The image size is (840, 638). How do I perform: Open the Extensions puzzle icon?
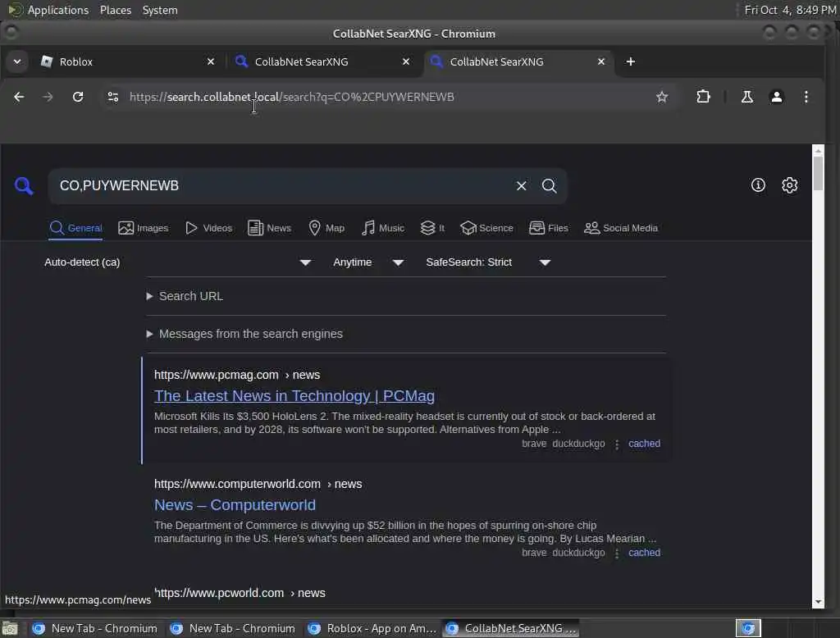(703, 97)
